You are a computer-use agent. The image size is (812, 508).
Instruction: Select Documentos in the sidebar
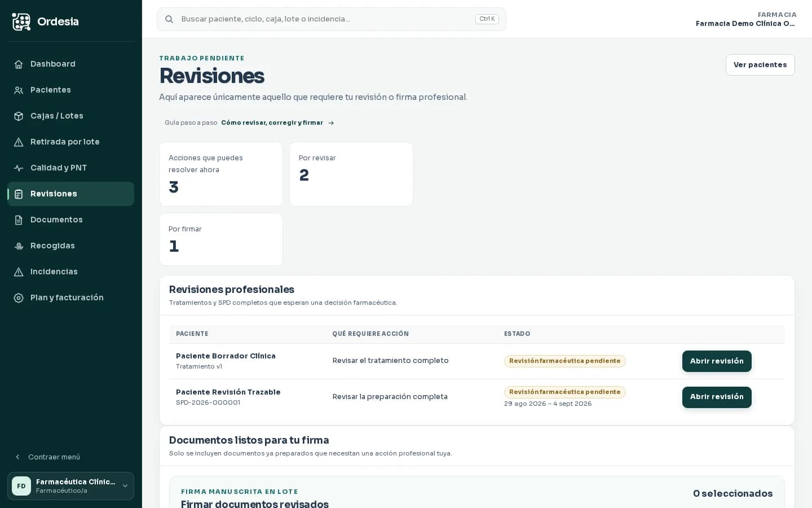coord(71,220)
